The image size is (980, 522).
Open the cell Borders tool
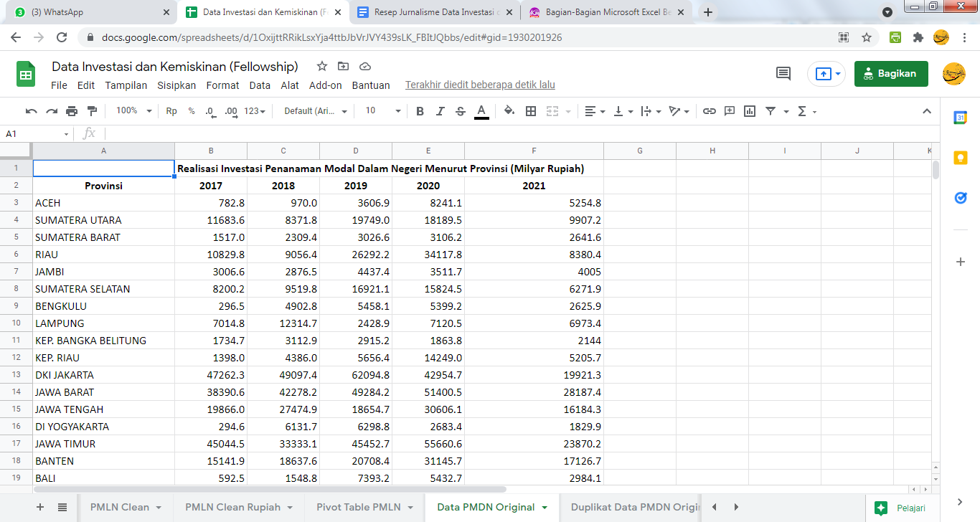(x=531, y=111)
